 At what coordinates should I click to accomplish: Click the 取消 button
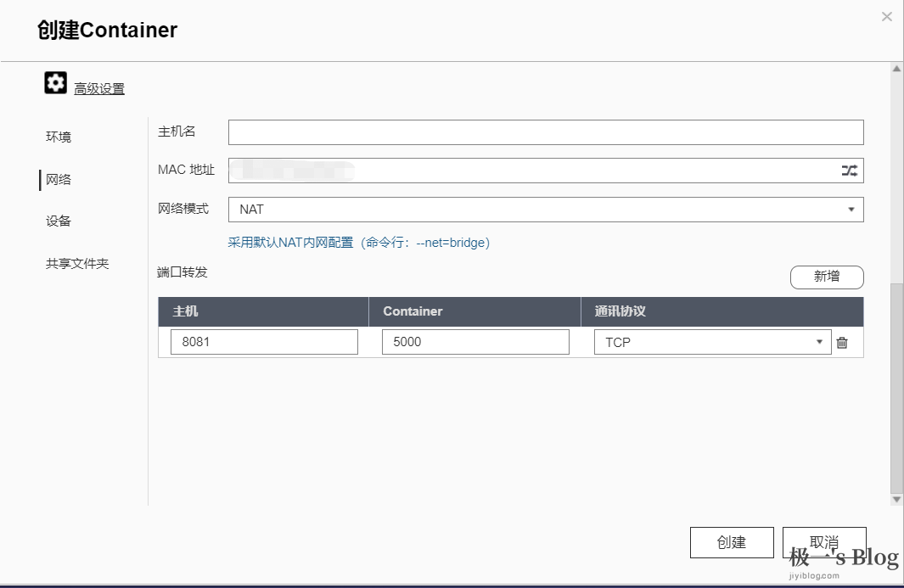[x=824, y=542]
